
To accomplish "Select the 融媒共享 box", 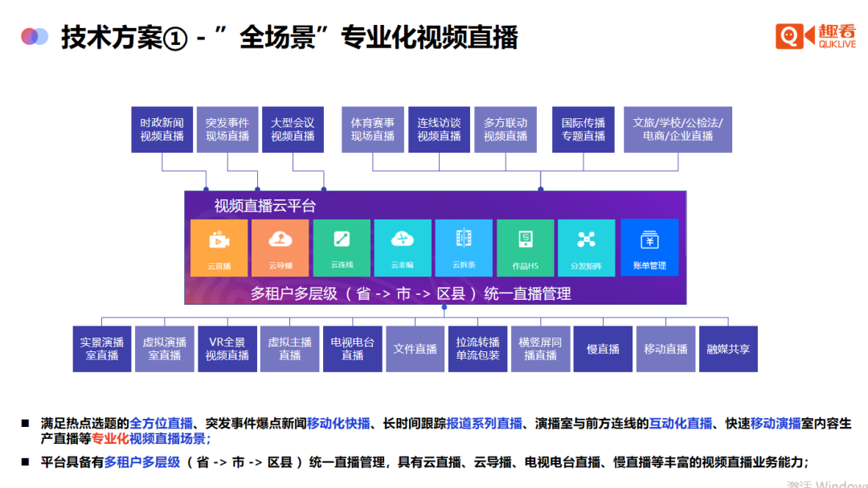I will point(728,349).
